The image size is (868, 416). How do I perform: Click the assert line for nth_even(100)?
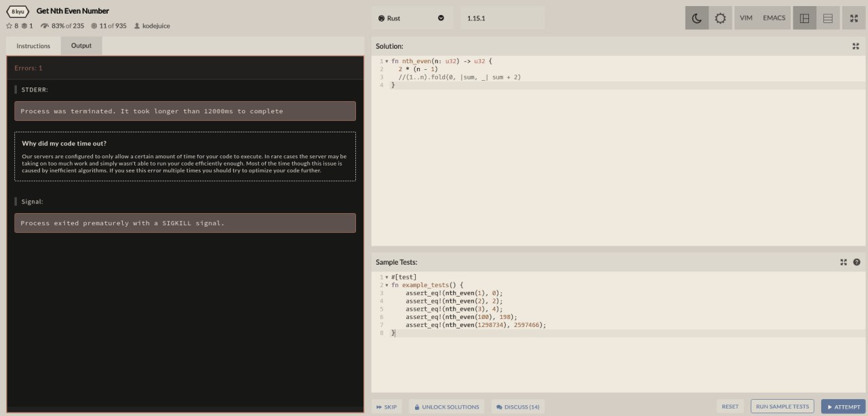point(461,317)
